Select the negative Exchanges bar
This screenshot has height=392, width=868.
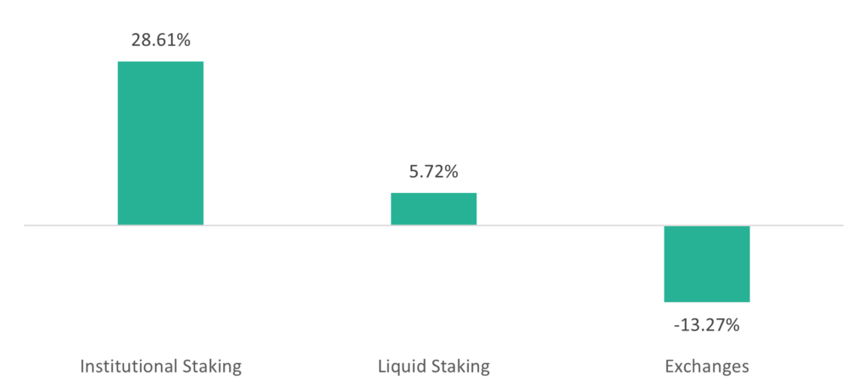[707, 263]
